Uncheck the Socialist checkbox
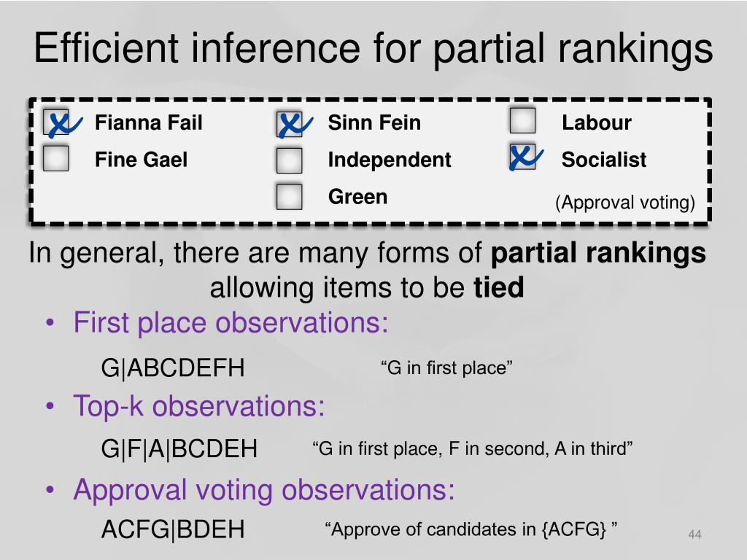 point(522,157)
